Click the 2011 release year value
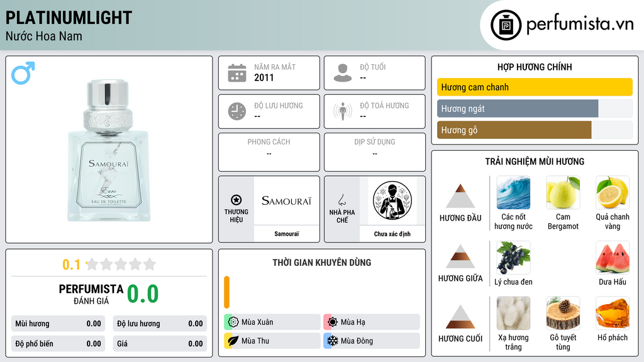 tap(264, 77)
